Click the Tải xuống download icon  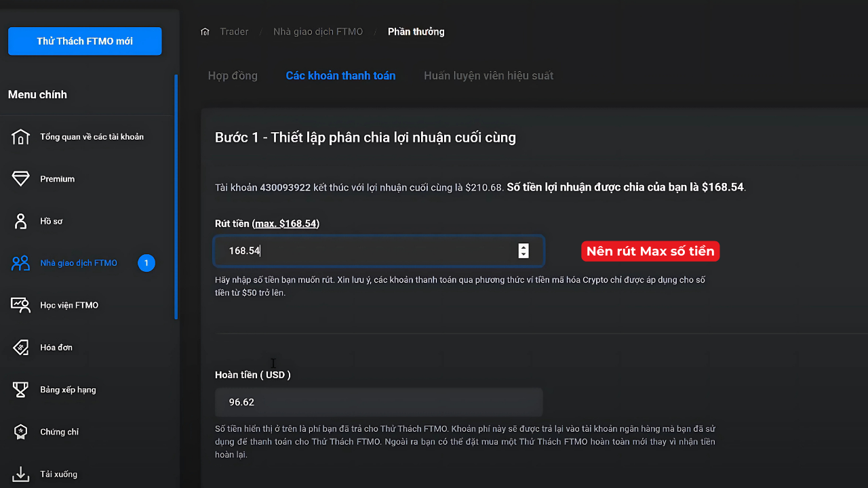[20, 474]
